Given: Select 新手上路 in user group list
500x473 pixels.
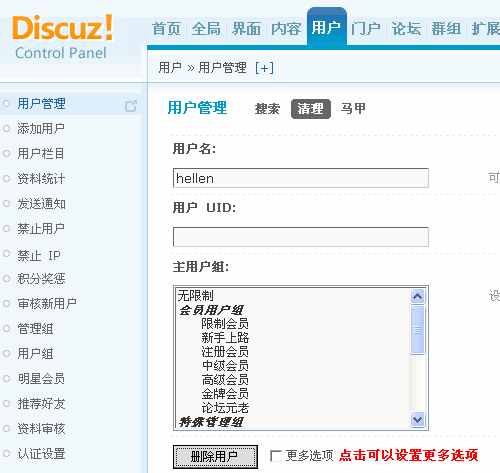Looking at the screenshot, I should tap(225, 338).
